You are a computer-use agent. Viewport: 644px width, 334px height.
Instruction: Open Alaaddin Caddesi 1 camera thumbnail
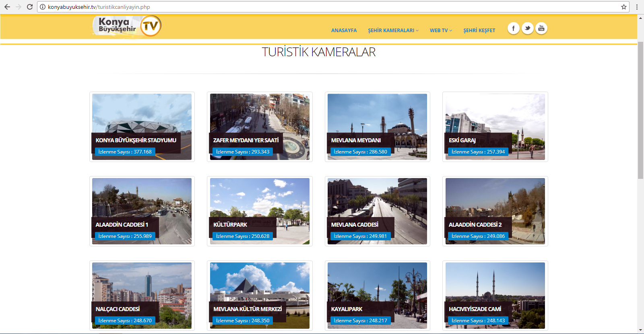(142, 211)
